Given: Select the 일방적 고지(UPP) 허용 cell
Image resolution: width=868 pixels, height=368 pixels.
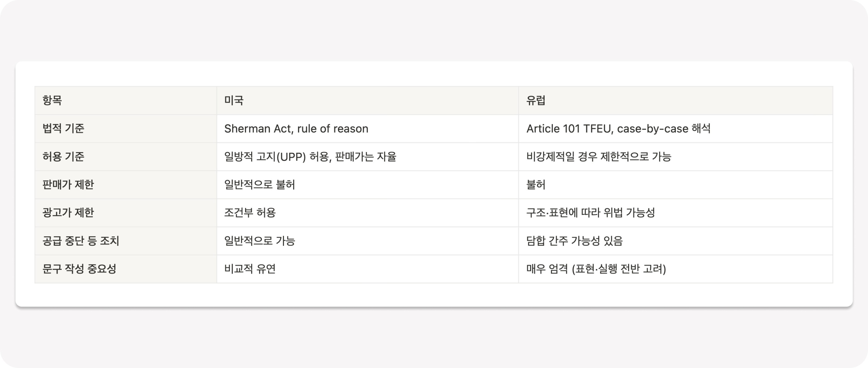Looking at the screenshot, I should click(368, 156).
